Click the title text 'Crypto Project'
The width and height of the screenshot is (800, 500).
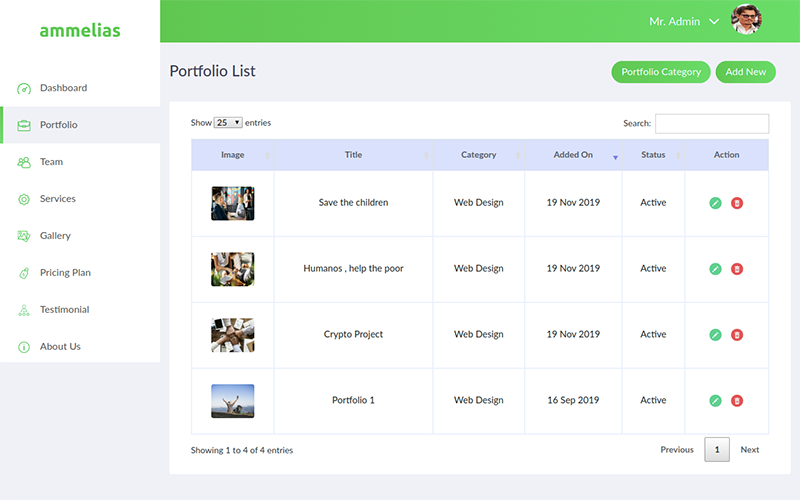pos(354,334)
